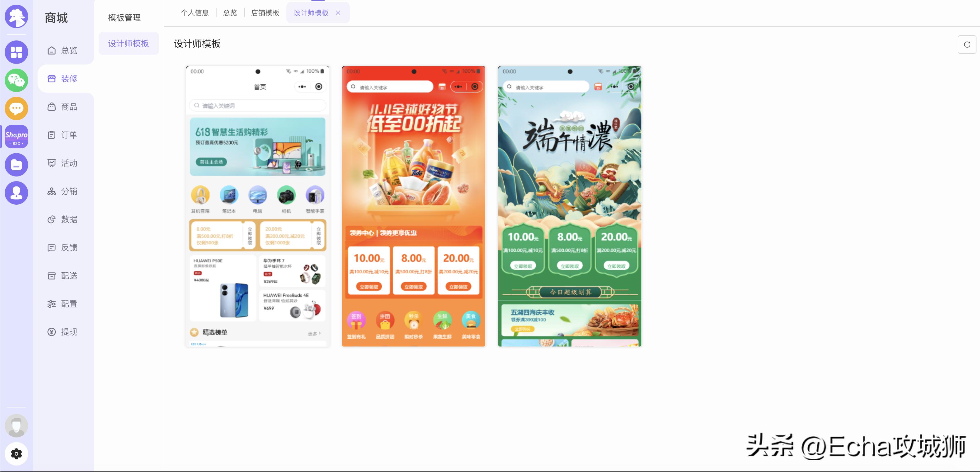The width and height of the screenshot is (980, 472).
Task: Select 设计师模板 under 模板管理
Action: [129, 43]
